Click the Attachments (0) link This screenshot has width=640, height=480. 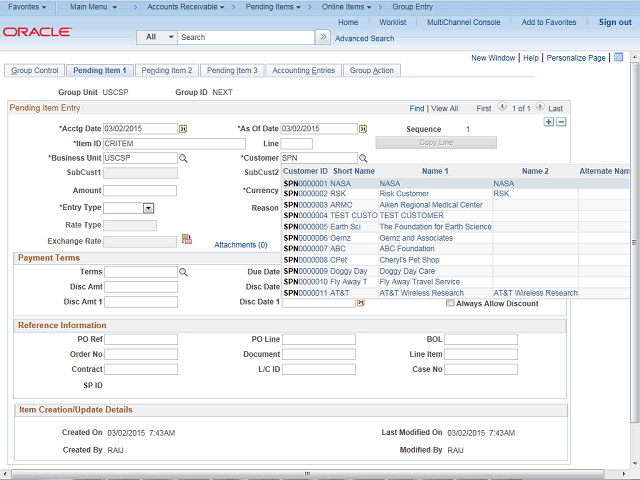(241, 244)
